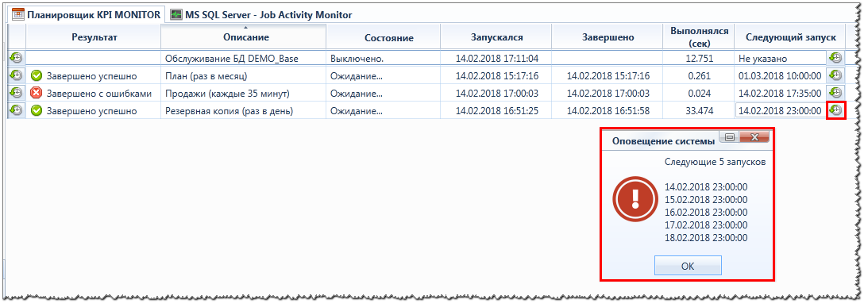
Task: Click 15.02.2018 23:00:00 in dialog list
Action: [x=706, y=200]
